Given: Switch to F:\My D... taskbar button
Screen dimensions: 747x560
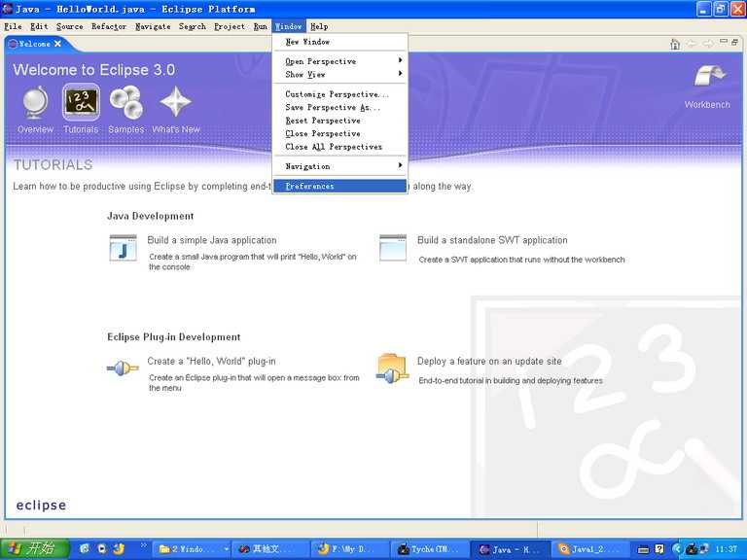Looking at the screenshot, I should [x=350, y=549].
